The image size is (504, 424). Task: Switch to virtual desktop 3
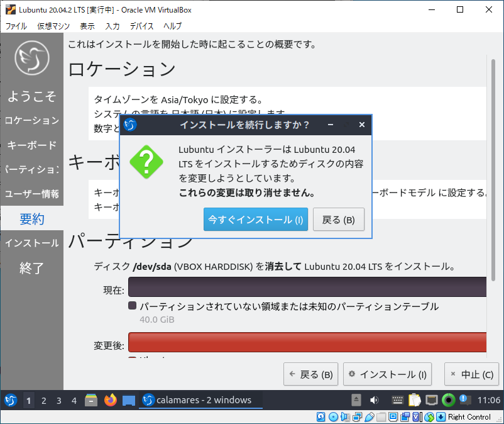pos(59,401)
